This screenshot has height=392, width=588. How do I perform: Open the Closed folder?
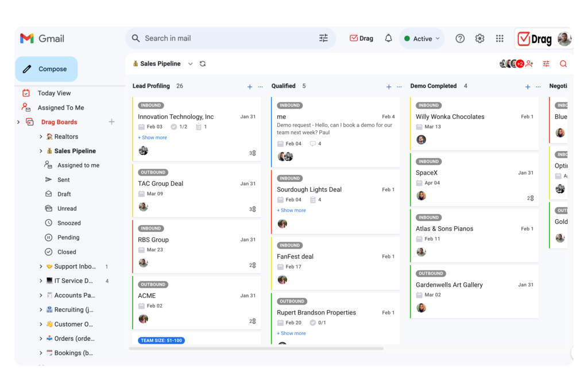coord(67,252)
